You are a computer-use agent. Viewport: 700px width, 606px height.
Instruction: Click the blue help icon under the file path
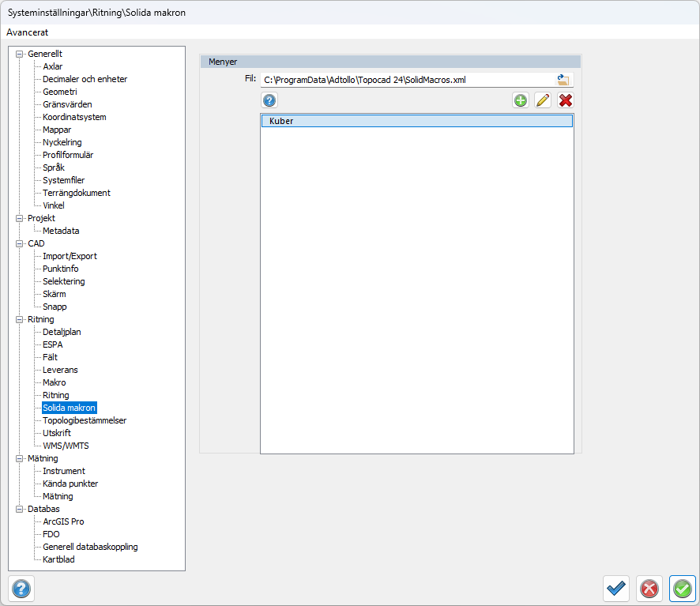click(x=269, y=100)
